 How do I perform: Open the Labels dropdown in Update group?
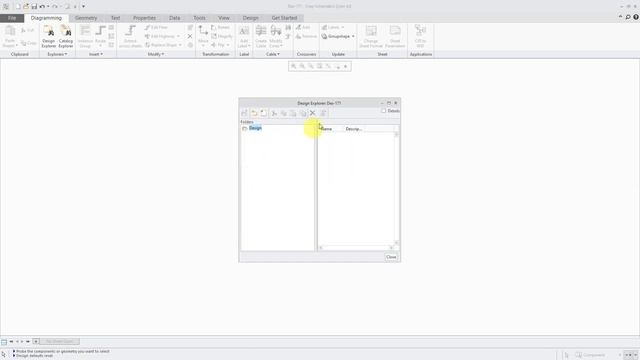click(x=333, y=27)
